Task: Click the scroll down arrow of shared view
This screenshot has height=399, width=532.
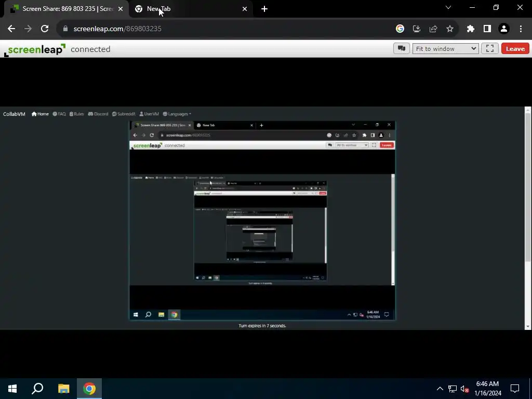Action: coord(528,326)
